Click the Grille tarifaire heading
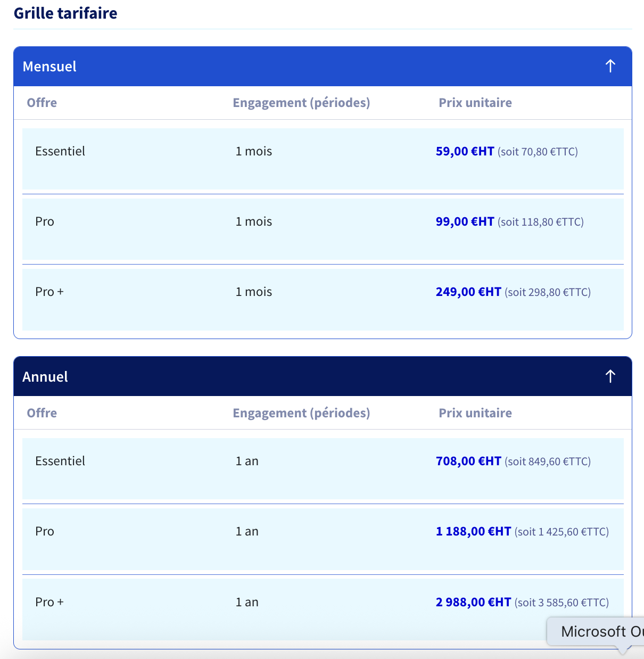Image resolution: width=644 pixels, height=659 pixels. 65,13
